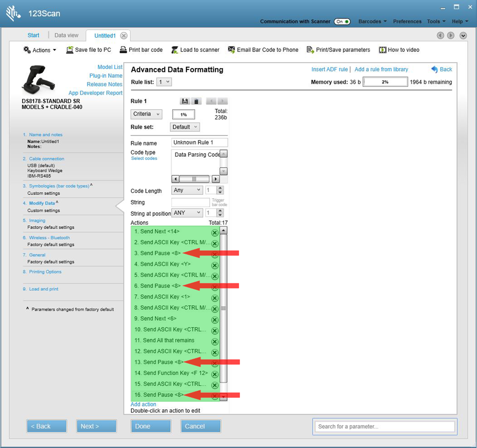Delete action 4 Send ASCII Key <Y>
This screenshot has height=448, width=477.
pos(215,265)
